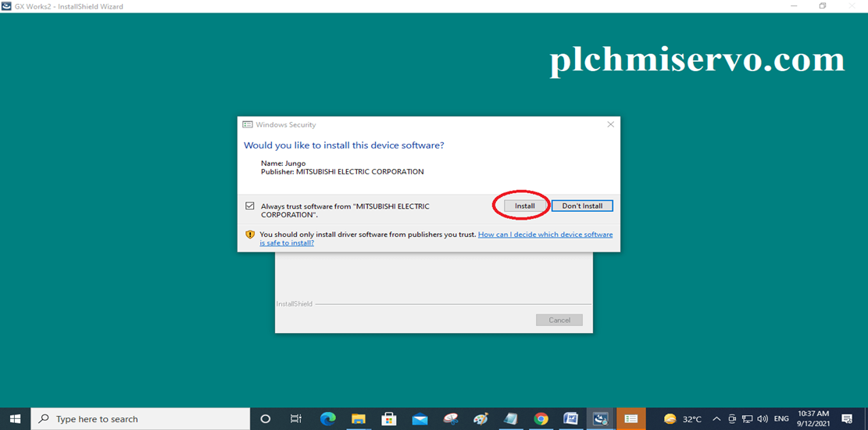Open the weather widget showing 32°C
The height and width of the screenshot is (430, 868).
pos(683,419)
